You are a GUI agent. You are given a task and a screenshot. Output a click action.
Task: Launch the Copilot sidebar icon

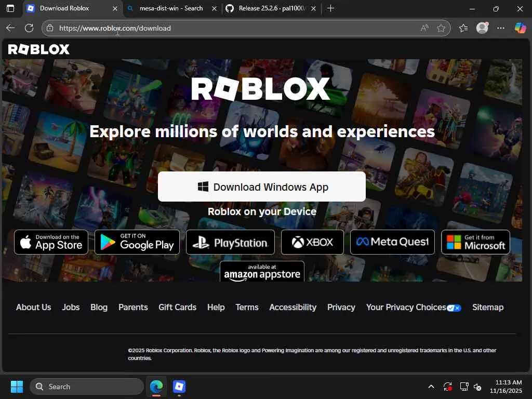coord(520,28)
